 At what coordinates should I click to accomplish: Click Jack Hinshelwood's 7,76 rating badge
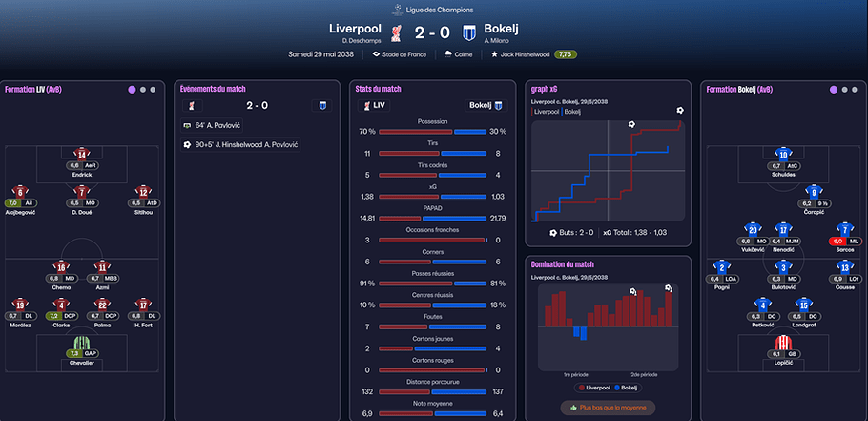pyautogui.click(x=566, y=54)
